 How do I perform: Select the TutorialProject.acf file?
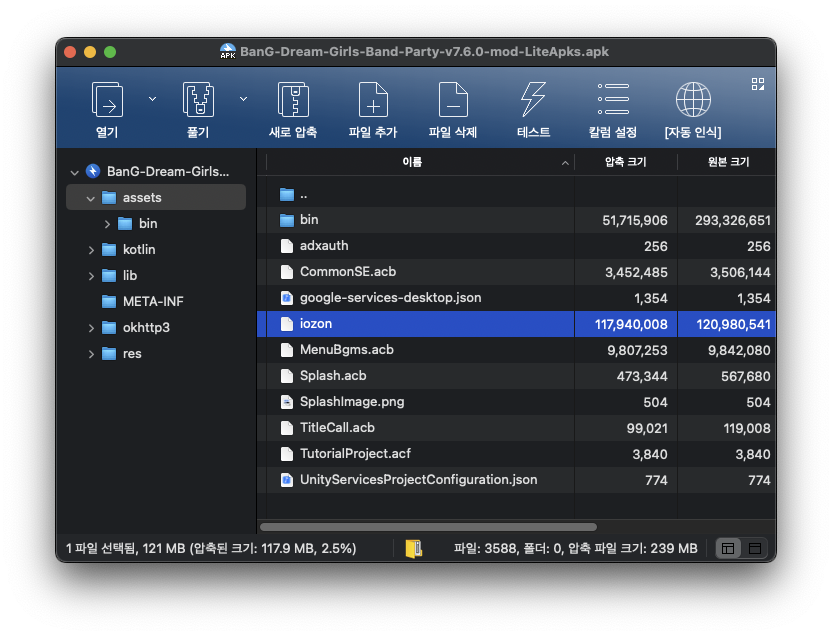tap(516, 454)
